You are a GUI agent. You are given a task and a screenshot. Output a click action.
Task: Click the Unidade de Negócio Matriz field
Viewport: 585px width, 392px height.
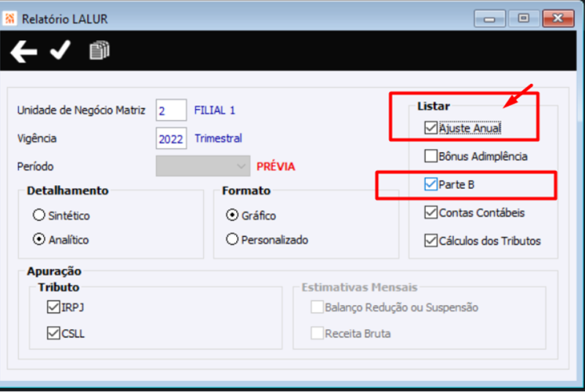point(171,110)
